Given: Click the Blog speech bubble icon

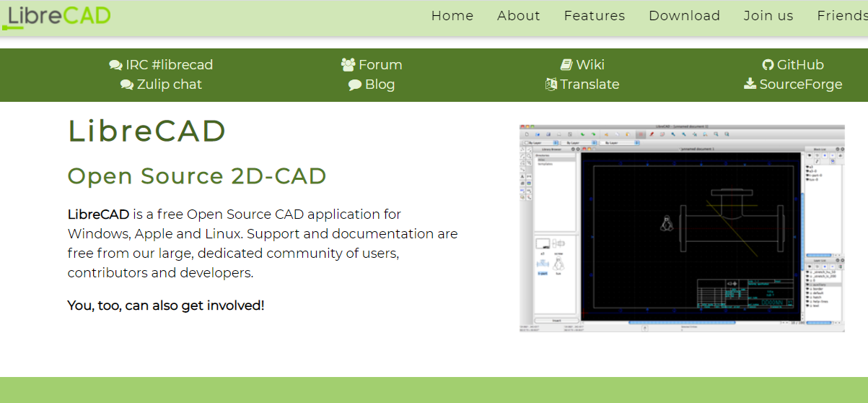Looking at the screenshot, I should (355, 84).
